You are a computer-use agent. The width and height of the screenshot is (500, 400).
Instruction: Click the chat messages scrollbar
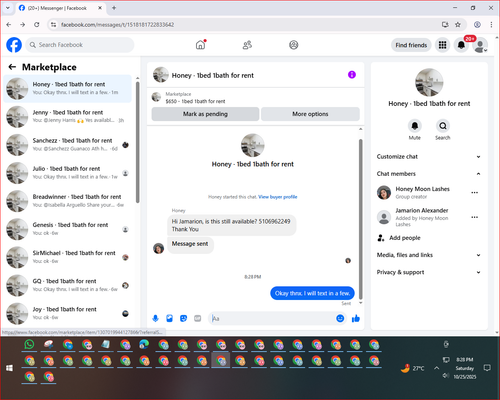[360, 218]
